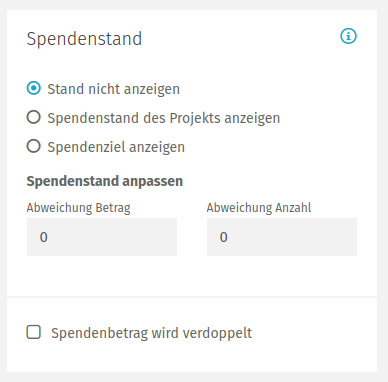Click the 'Spendenstand' panel heading
Viewport: 388px width, 382px height.
click(84, 39)
